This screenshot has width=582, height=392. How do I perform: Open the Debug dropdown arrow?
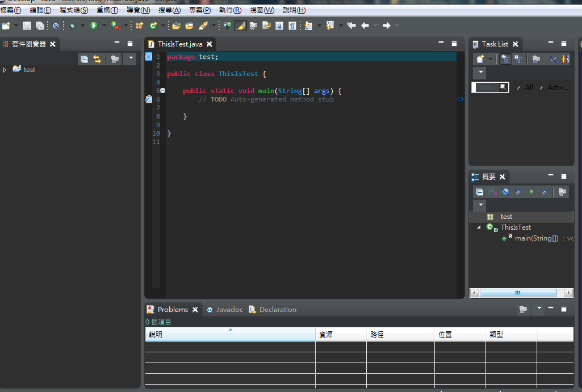click(x=82, y=26)
